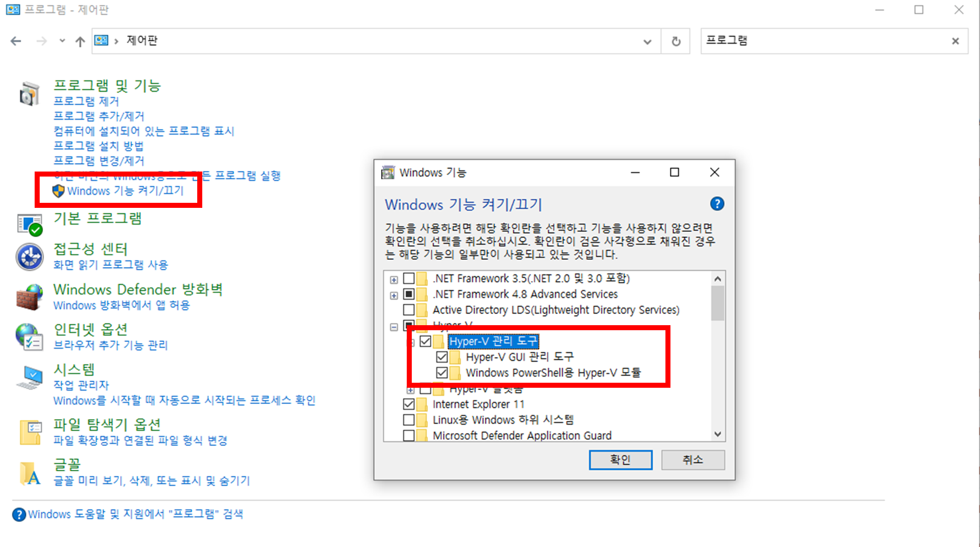
Task: Click the Control Panel icon in the main window title bar
Action: (13, 9)
